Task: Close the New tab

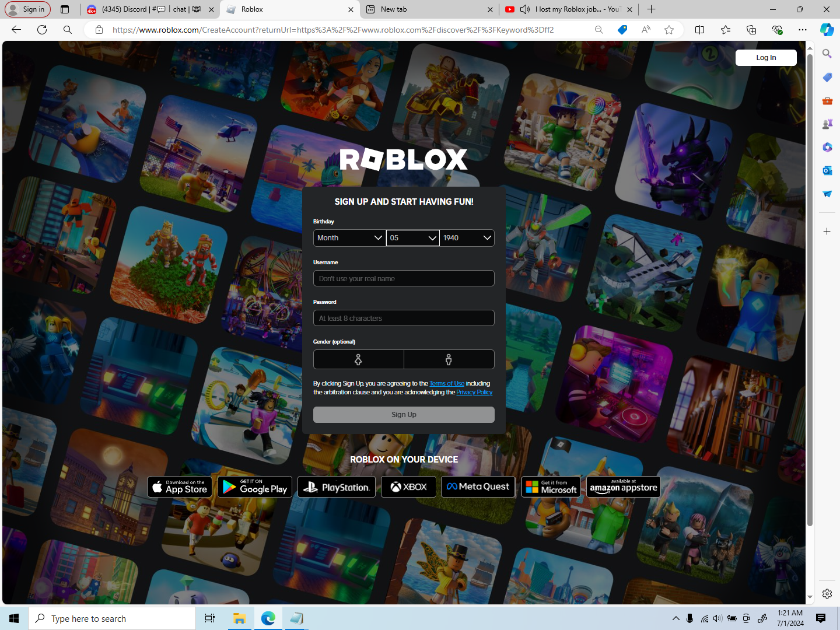Action: tap(490, 9)
